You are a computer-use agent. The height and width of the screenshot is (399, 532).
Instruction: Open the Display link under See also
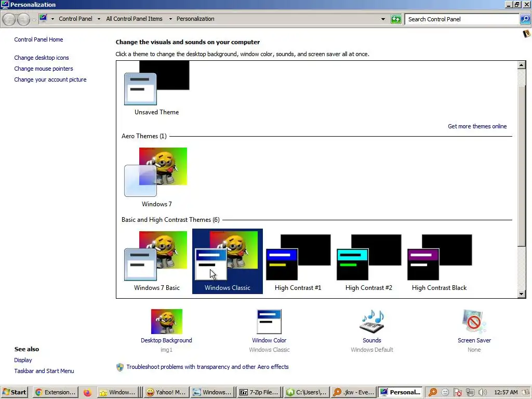point(23,360)
